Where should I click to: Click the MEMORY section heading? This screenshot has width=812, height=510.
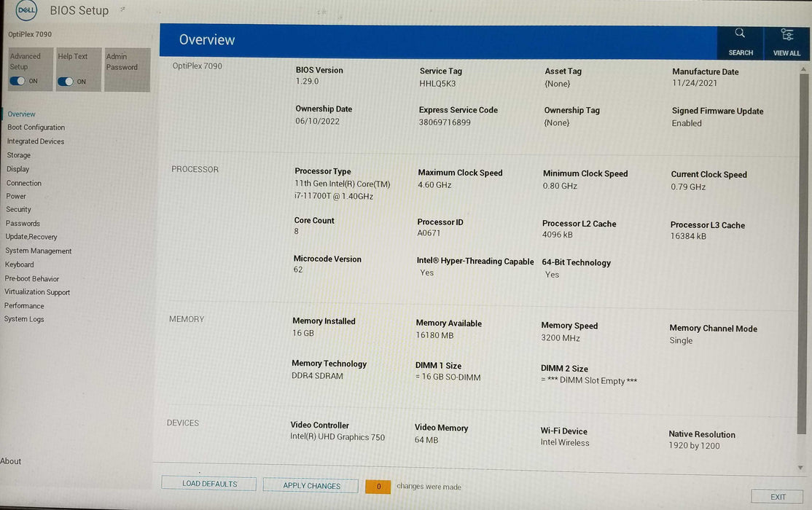pyautogui.click(x=187, y=319)
